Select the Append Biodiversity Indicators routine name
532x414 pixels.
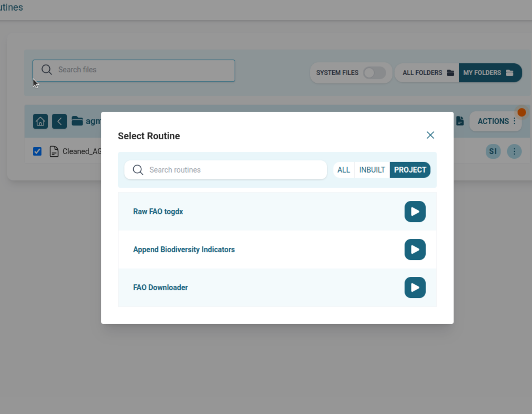184,249
